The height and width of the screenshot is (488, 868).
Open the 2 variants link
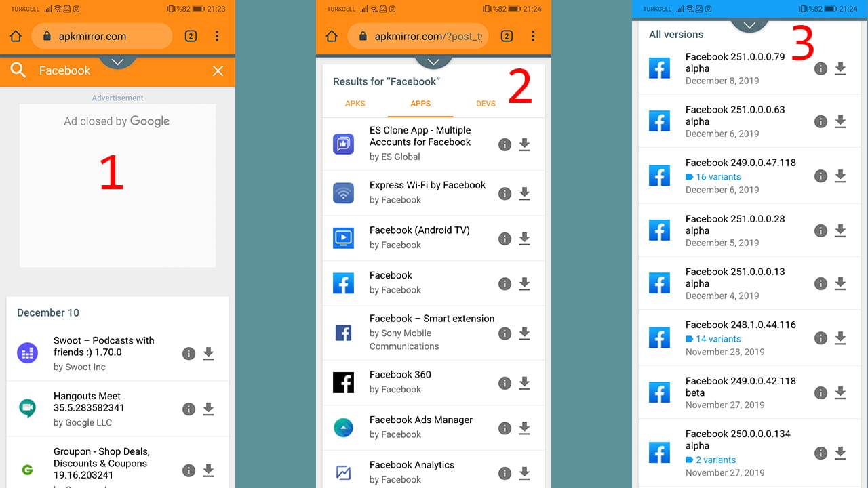711,460
